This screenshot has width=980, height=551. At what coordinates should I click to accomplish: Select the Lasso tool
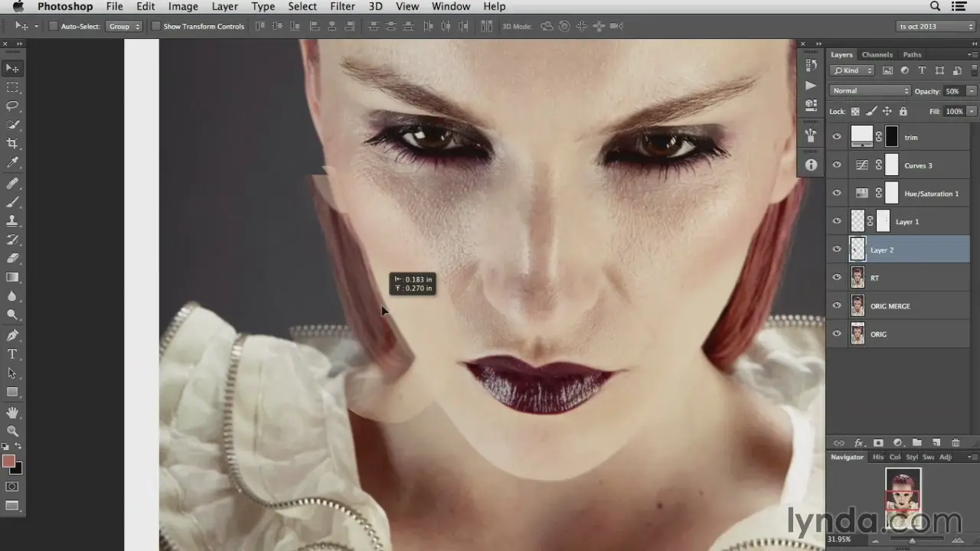click(12, 106)
